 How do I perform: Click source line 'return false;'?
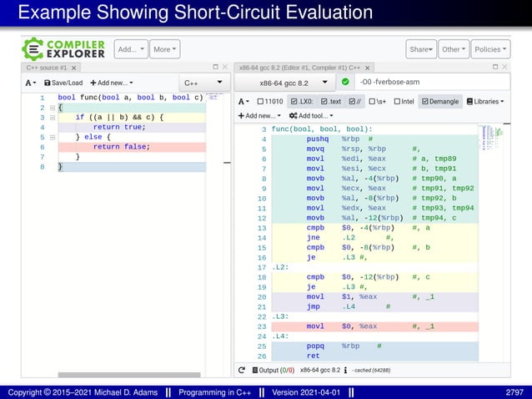[x=122, y=147]
